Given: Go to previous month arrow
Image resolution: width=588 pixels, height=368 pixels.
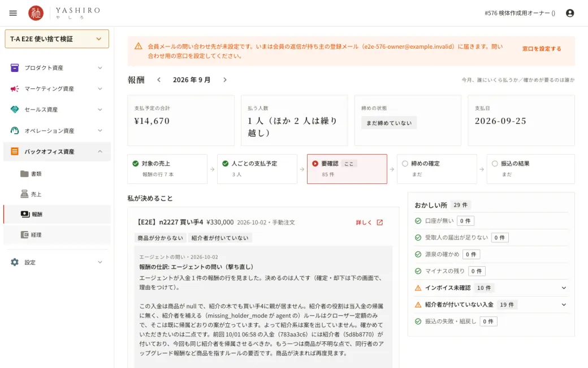Looking at the screenshot, I should pos(159,80).
